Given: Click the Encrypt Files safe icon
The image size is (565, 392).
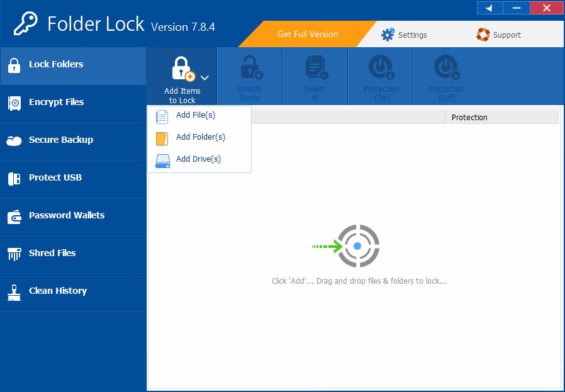Looking at the screenshot, I should point(14,103).
